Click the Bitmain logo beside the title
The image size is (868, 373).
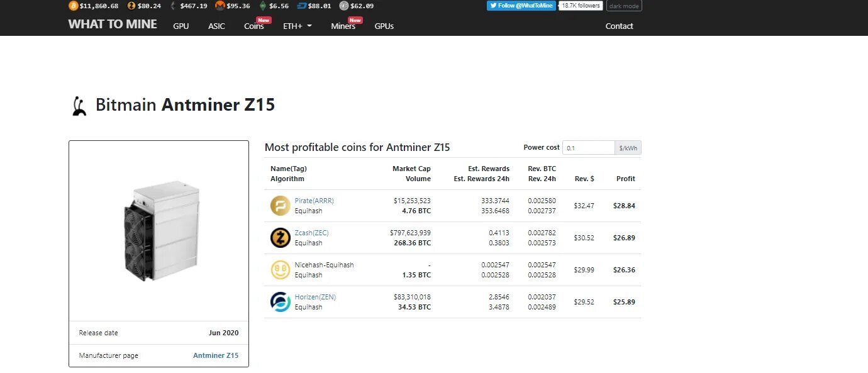[x=78, y=106]
